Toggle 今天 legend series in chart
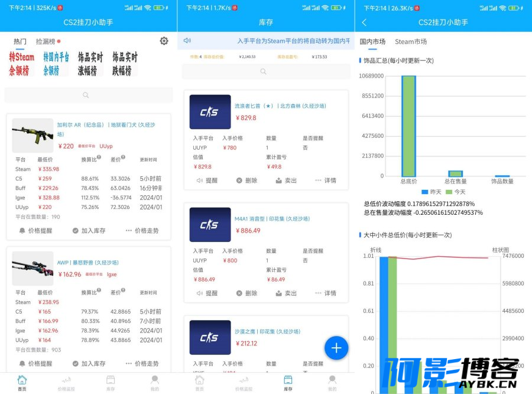532x394 pixels. (455, 192)
